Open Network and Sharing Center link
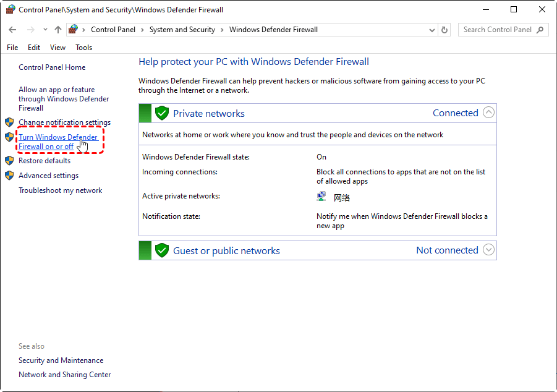This screenshot has width=557, height=392. (x=64, y=375)
